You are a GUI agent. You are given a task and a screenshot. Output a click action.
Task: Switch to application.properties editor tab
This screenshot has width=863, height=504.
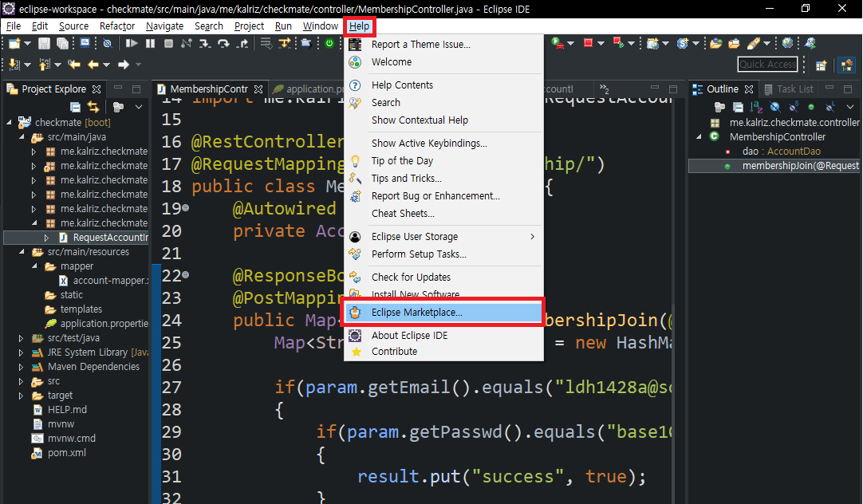coord(308,89)
